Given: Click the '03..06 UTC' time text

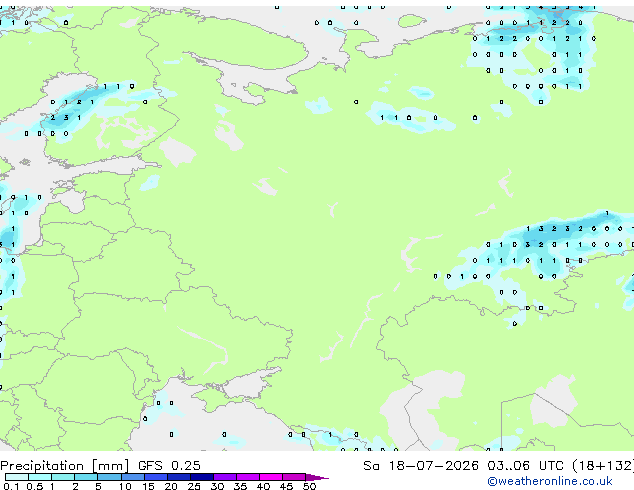Looking at the screenshot, I should 525,466.
